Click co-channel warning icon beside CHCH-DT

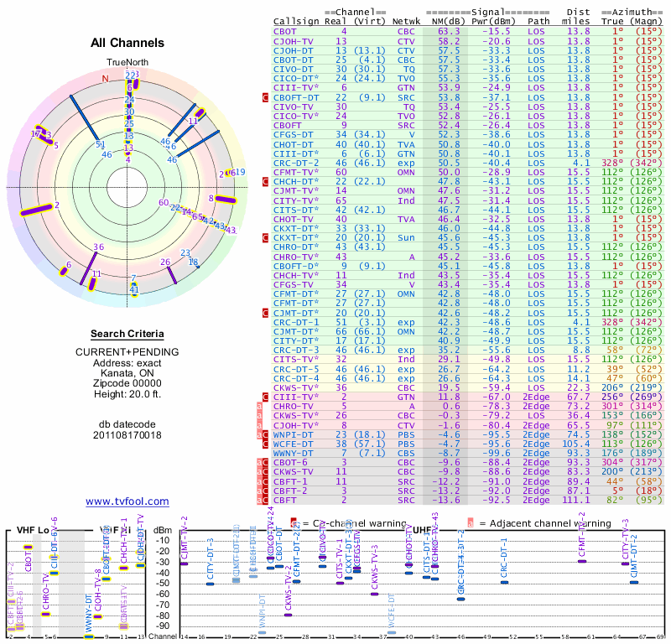(266, 181)
